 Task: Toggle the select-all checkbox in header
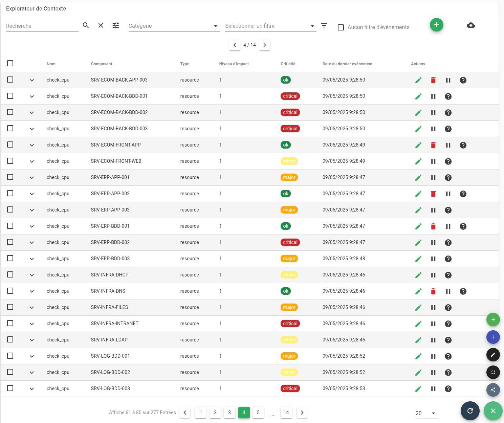pos(10,63)
